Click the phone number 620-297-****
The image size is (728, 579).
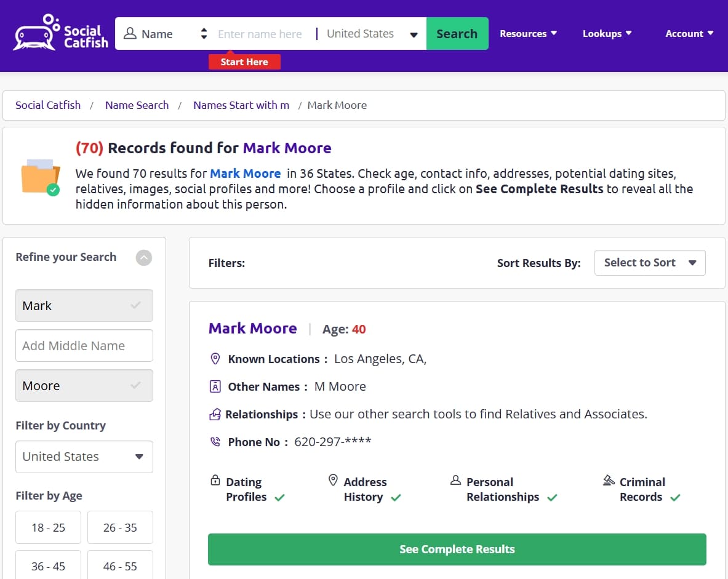pos(333,442)
